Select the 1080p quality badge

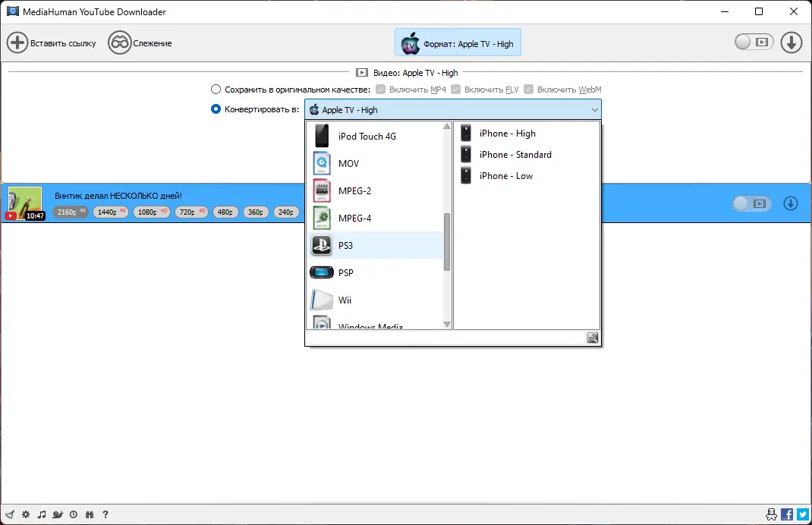[x=152, y=212]
